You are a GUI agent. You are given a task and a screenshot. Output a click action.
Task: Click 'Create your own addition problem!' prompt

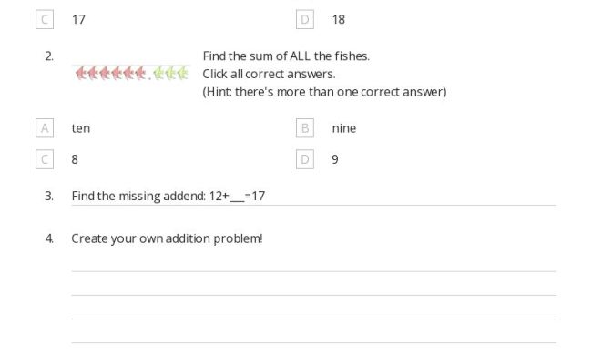[167, 238]
